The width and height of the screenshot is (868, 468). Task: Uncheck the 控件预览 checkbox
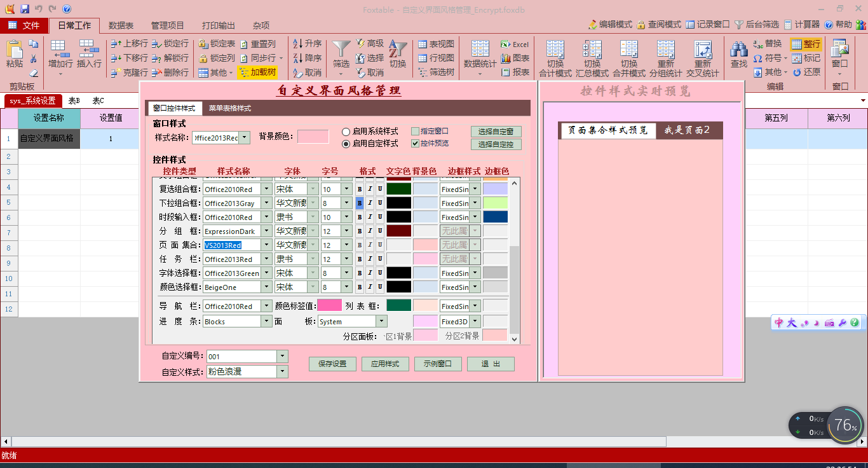pos(416,143)
